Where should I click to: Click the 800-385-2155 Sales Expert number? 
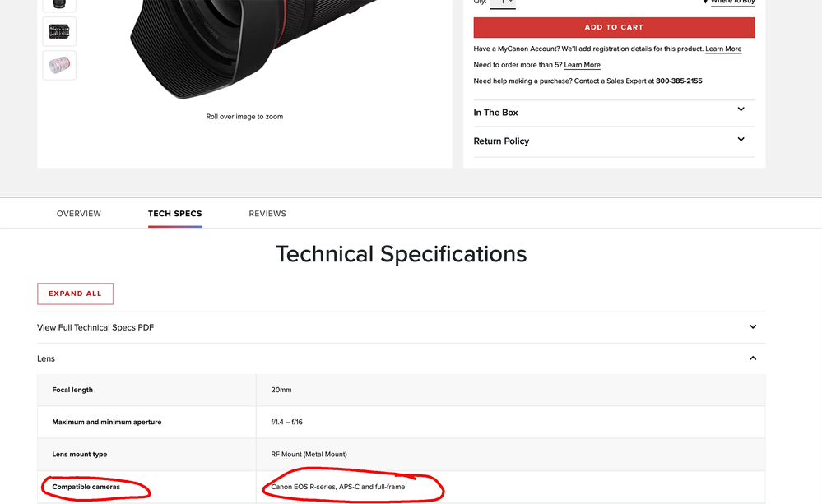680,81
